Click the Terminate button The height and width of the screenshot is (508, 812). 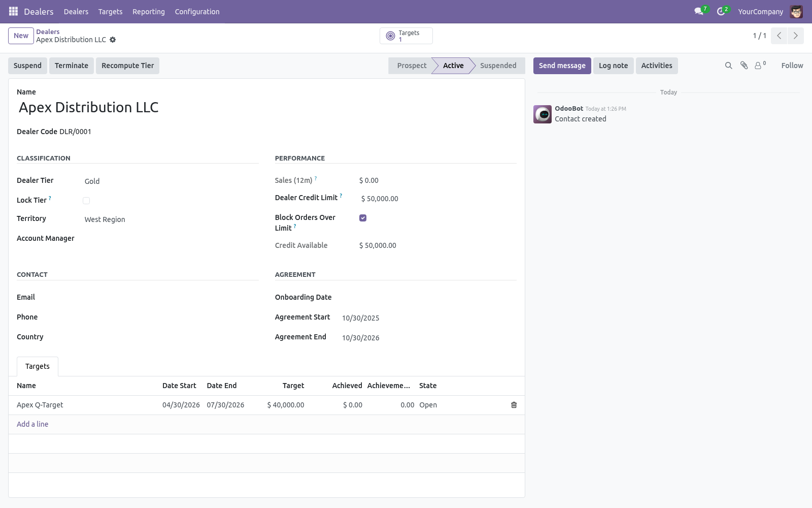click(x=72, y=66)
